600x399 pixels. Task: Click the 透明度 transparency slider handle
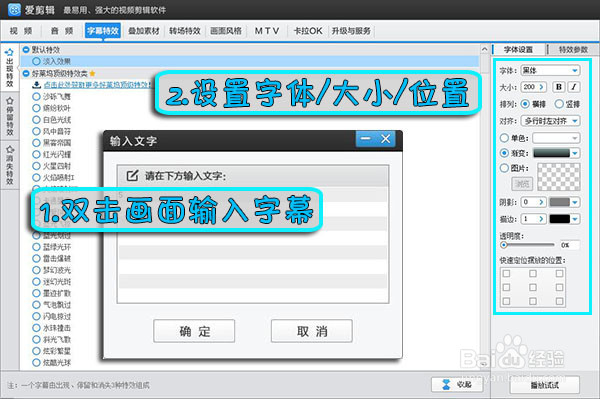tap(504, 245)
